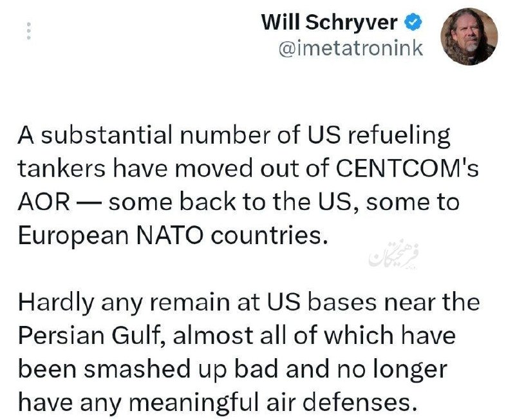Viewport: 515px width, 420px height.
Task: Select the paragraph starting with Hardly any remain
Action: tap(248, 352)
